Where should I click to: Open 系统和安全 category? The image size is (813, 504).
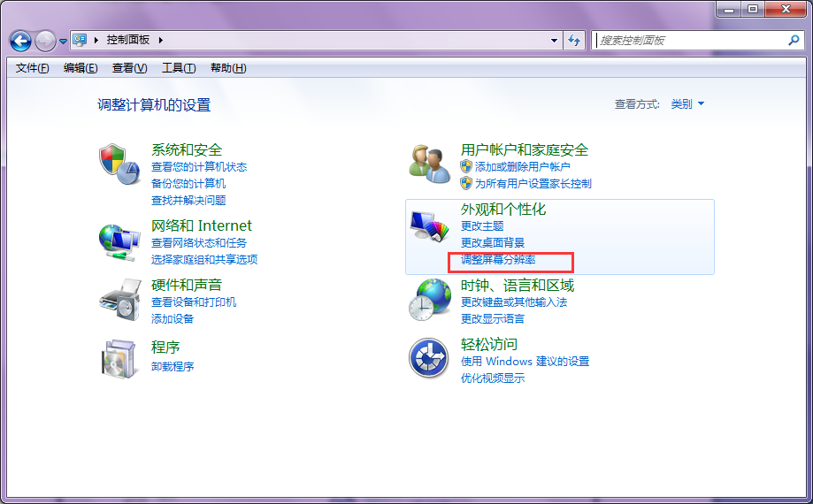(187, 149)
